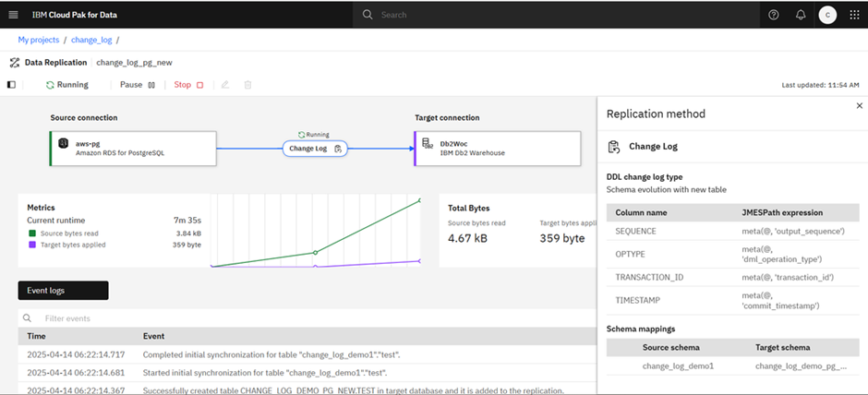Image resolution: width=868 pixels, height=395 pixels.
Task: Pause the replication
Action: (139, 85)
